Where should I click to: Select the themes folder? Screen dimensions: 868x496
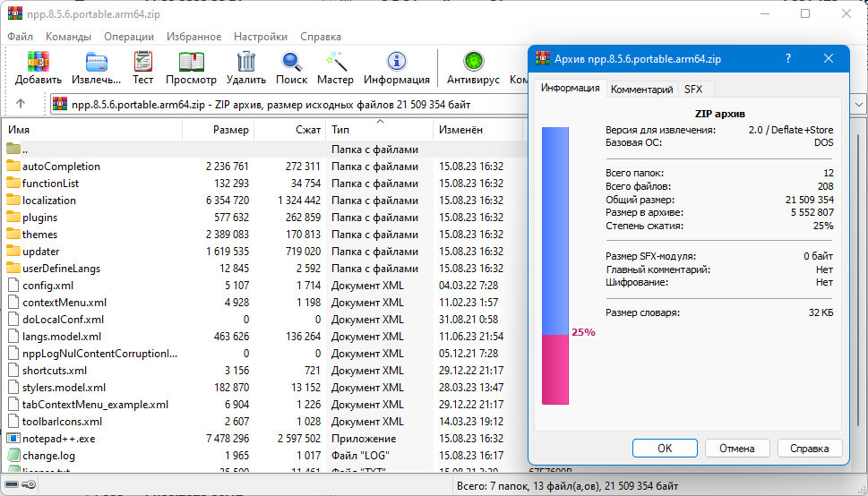pyautogui.click(x=31, y=235)
